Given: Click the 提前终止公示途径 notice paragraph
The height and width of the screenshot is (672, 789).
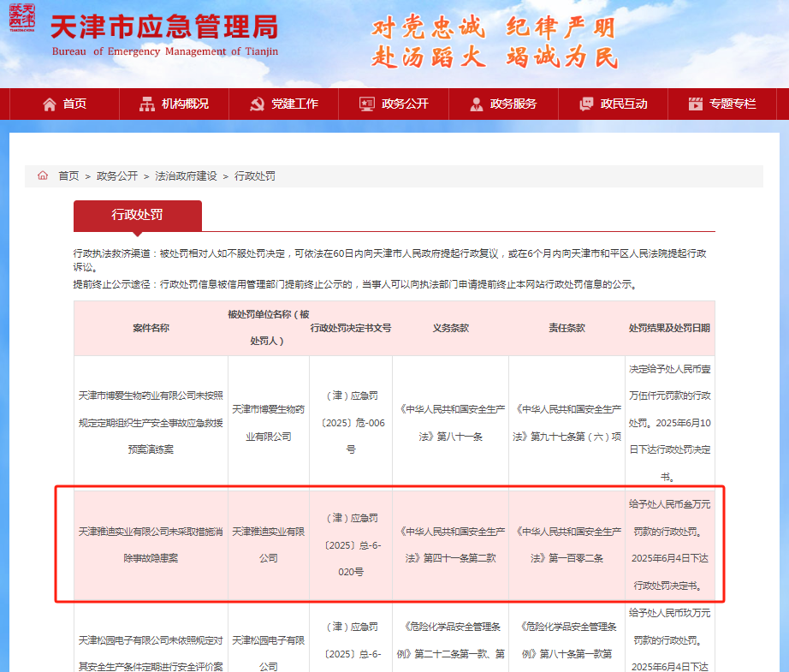Looking at the screenshot, I should (355, 285).
